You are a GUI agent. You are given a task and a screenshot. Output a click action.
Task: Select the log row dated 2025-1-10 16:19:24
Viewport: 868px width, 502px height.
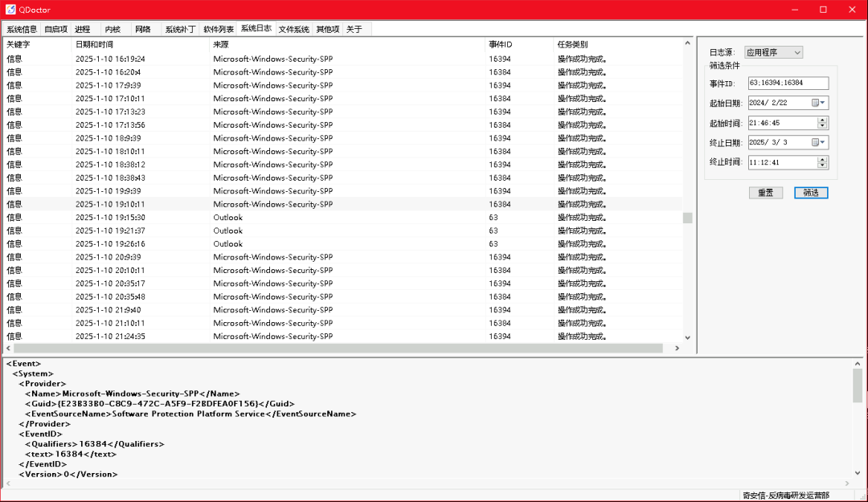coord(342,59)
